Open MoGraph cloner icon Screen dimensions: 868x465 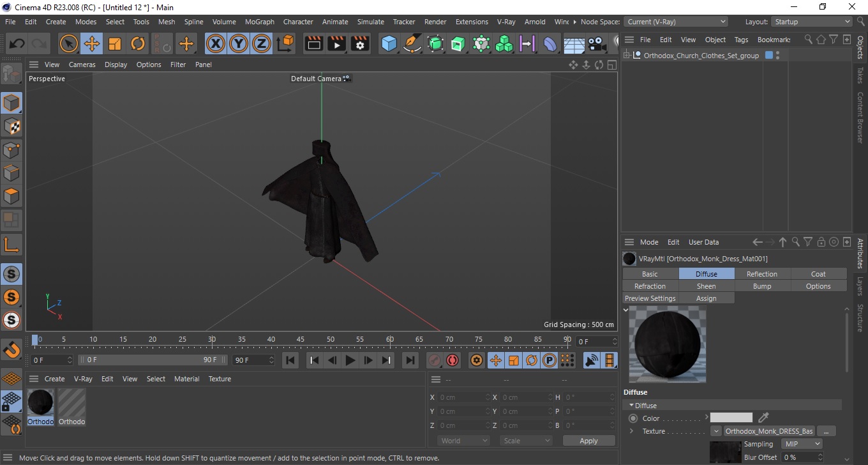(504, 44)
